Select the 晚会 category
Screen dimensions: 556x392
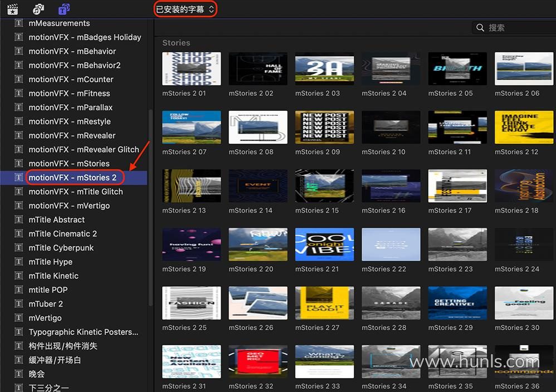tap(37, 374)
